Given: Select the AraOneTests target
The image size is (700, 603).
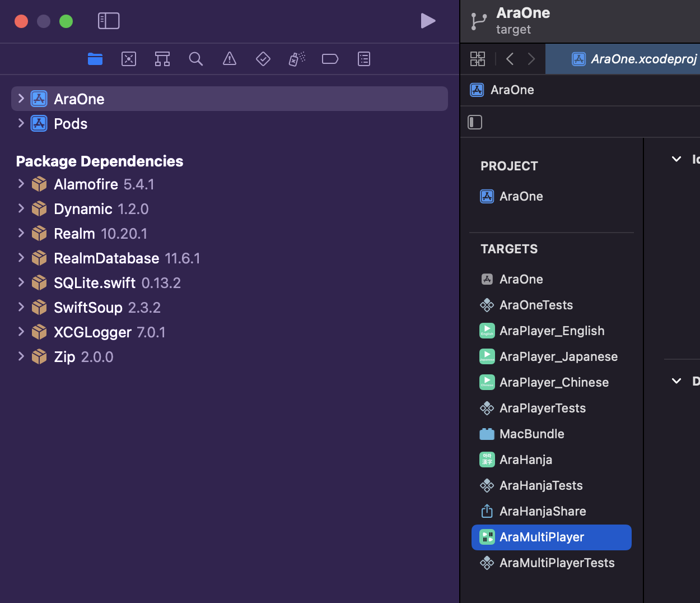Looking at the screenshot, I should click(552, 305).
